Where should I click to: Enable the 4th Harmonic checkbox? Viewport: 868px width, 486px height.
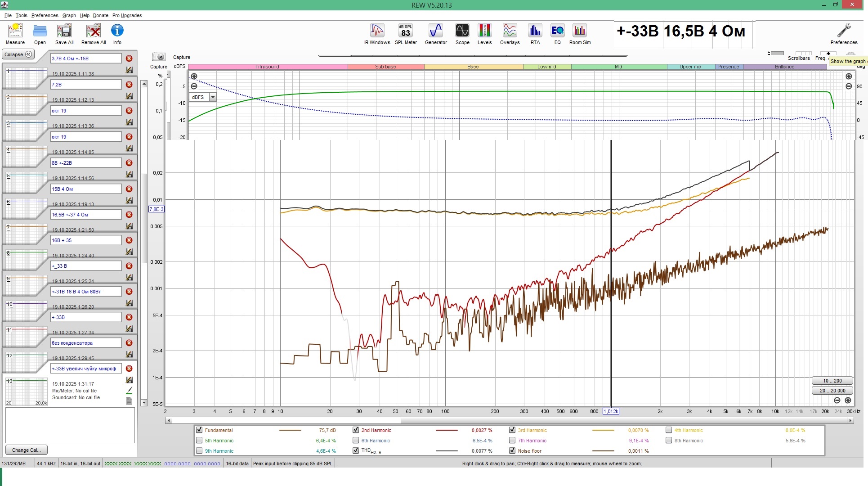[669, 430]
